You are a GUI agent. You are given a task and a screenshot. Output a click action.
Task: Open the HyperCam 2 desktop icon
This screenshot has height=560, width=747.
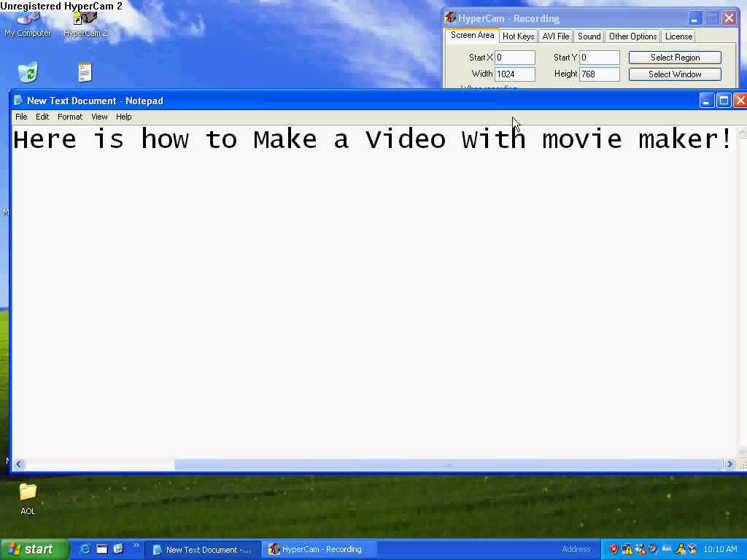84,18
